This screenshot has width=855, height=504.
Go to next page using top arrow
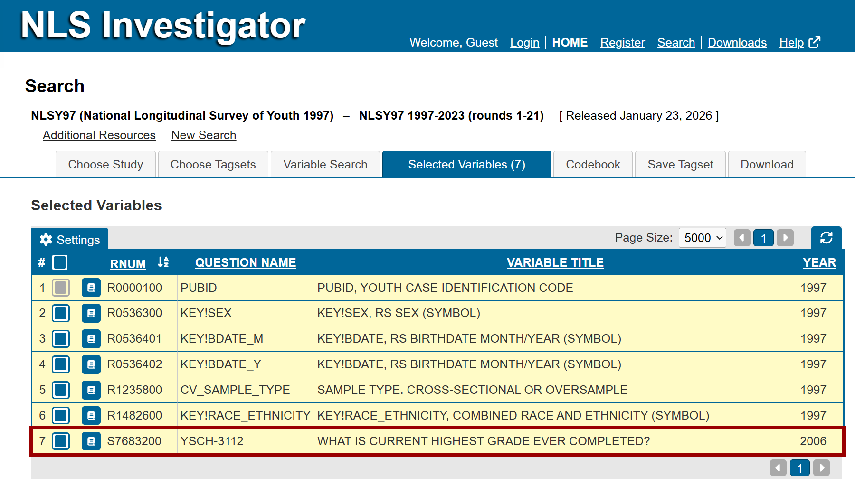(x=785, y=238)
